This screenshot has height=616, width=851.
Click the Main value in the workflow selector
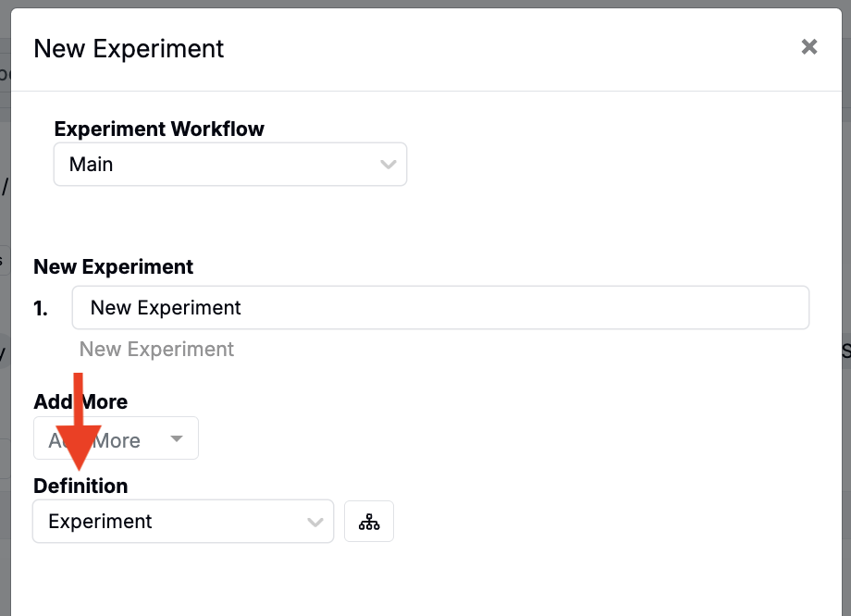[x=92, y=165]
